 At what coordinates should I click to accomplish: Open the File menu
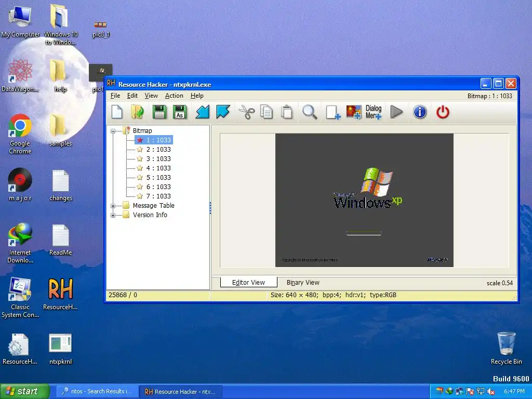coord(115,96)
